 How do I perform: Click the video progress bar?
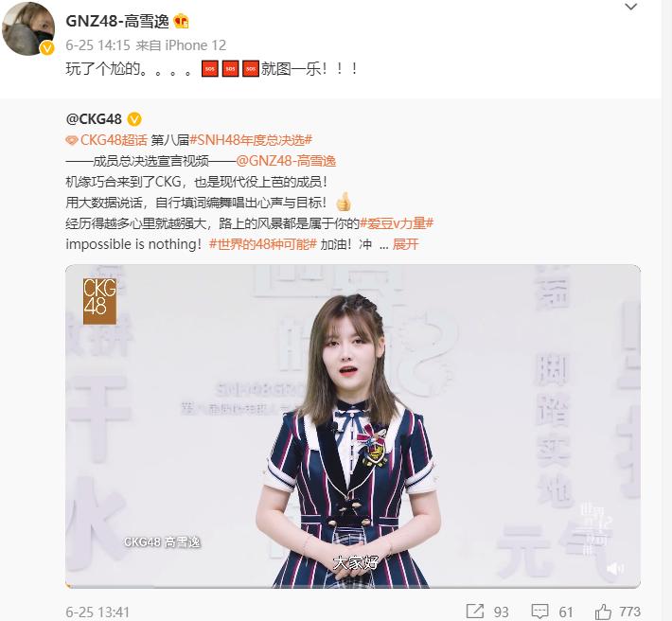click(x=353, y=586)
